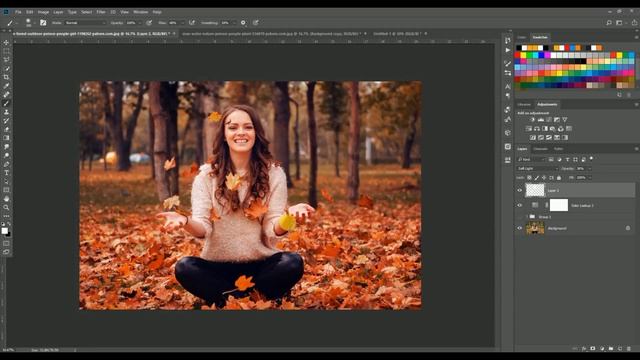Open the Flow value dropdown
The width and height of the screenshot is (640, 360).
182,23
